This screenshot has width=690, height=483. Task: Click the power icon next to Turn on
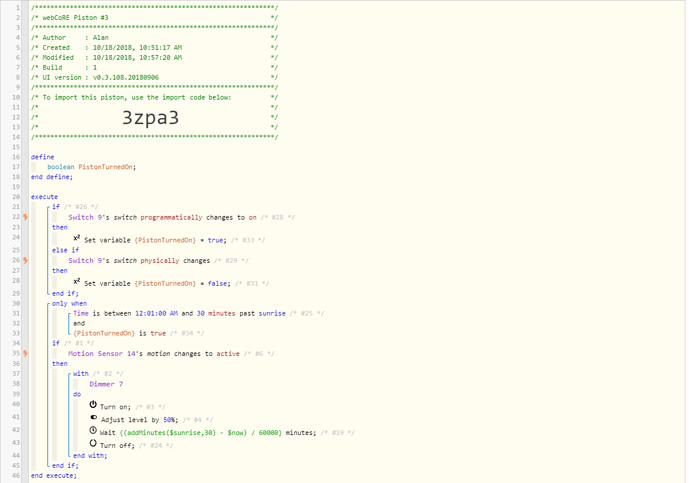click(x=93, y=404)
